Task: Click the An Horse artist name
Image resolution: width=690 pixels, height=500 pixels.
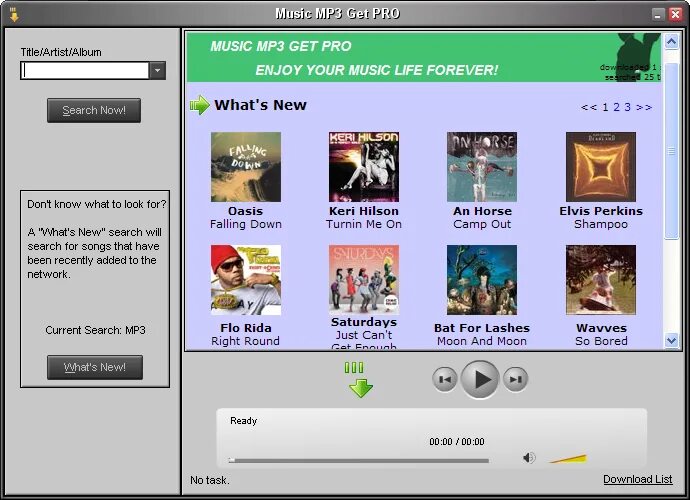Action: (482, 211)
